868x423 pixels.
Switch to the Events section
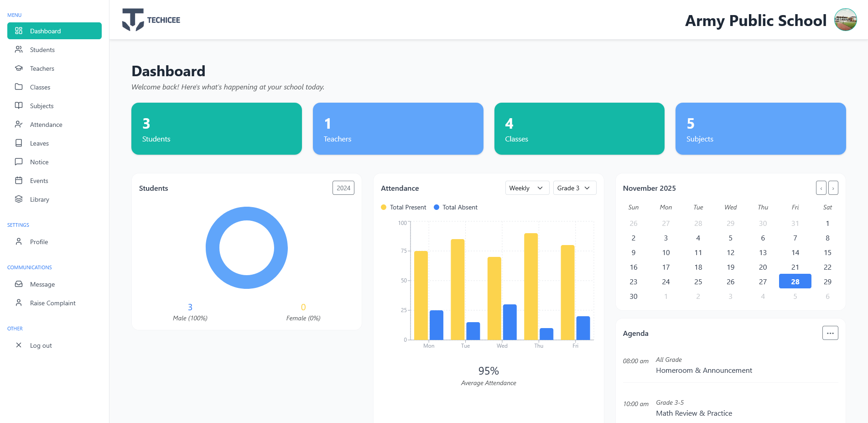39,181
